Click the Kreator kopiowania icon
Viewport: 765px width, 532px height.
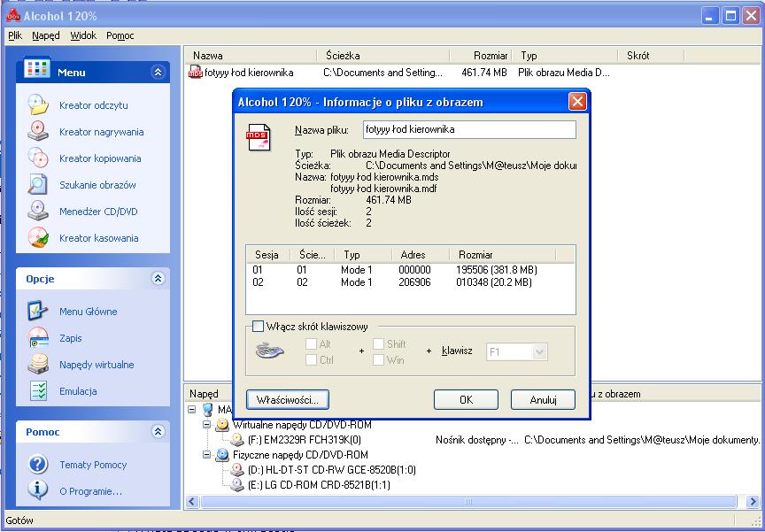37,158
